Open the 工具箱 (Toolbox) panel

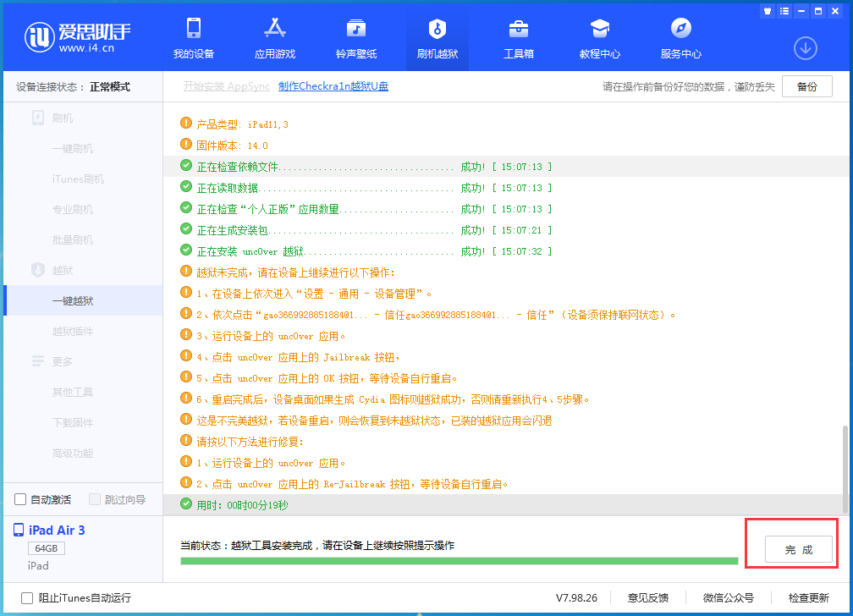point(518,37)
